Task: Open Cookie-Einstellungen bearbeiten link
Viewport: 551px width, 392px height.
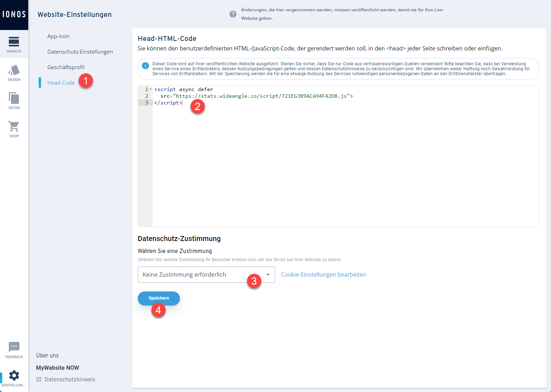Action: (x=324, y=275)
